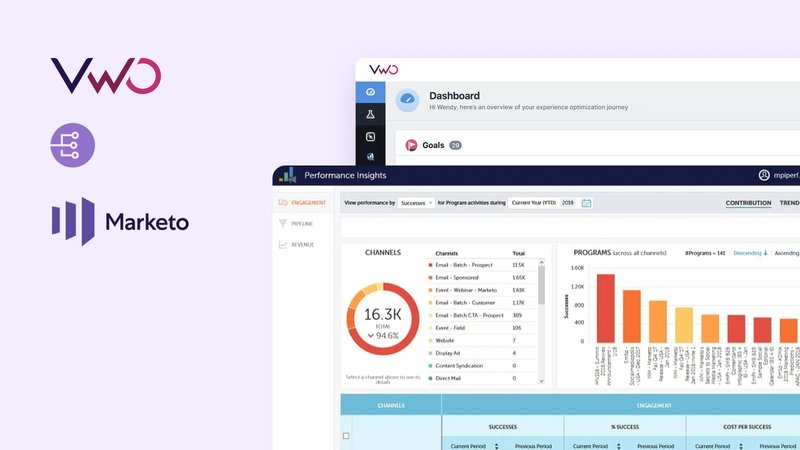
Task: Click the SUCCESSES column header
Action: click(503, 427)
